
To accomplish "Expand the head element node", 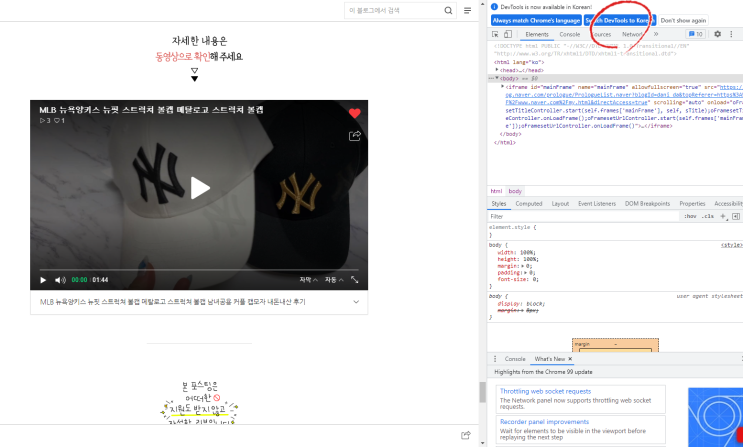I will tap(497, 70).
